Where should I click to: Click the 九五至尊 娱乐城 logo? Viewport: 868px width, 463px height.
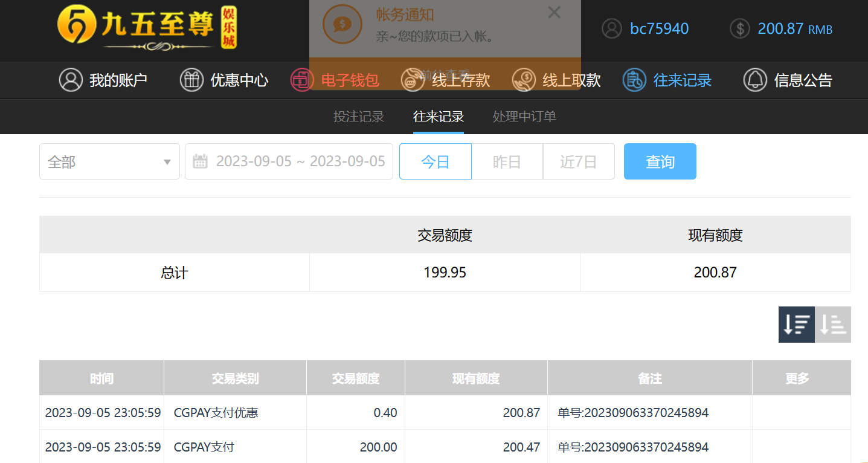(147, 28)
